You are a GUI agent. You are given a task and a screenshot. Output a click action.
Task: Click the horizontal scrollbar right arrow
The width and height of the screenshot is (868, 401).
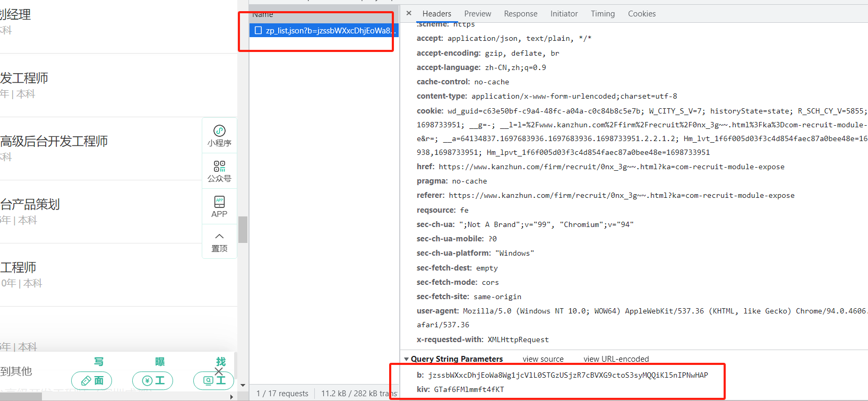[231, 397]
